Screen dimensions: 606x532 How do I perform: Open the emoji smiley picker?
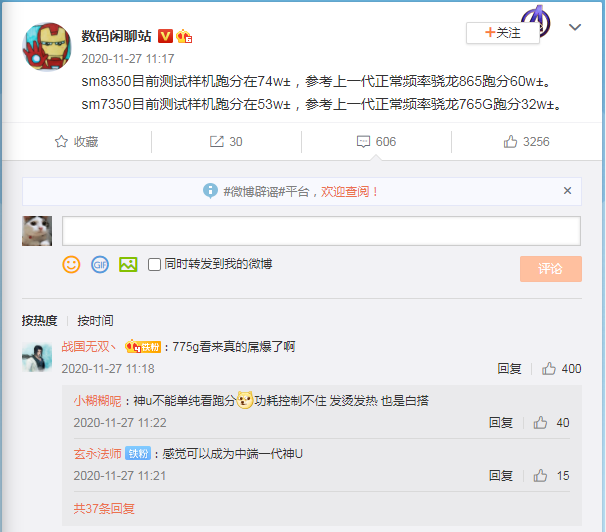(x=71, y=265)
